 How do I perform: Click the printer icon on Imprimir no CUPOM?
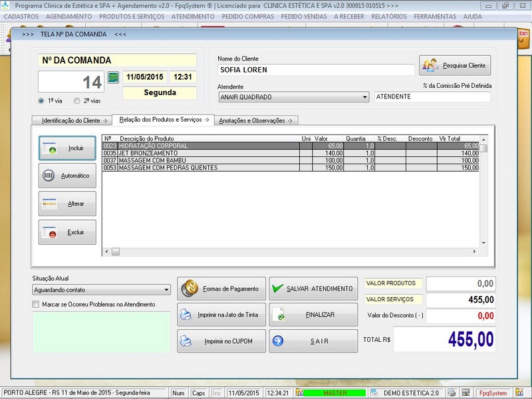point(187,341)
